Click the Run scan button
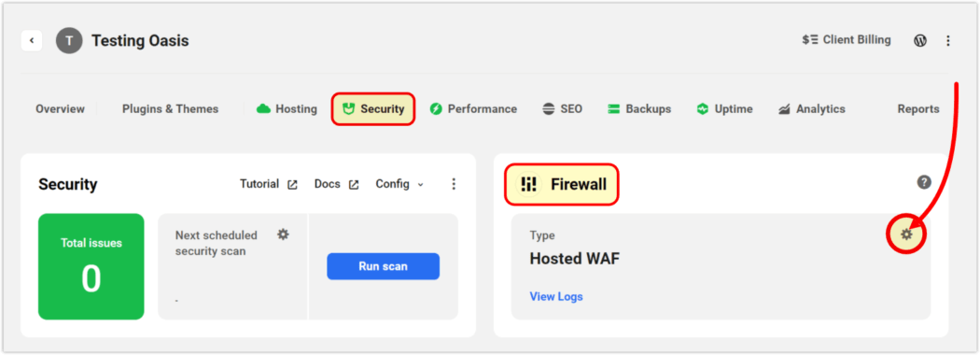The width and height of the screenshot is (980, 355). (383, 266)
